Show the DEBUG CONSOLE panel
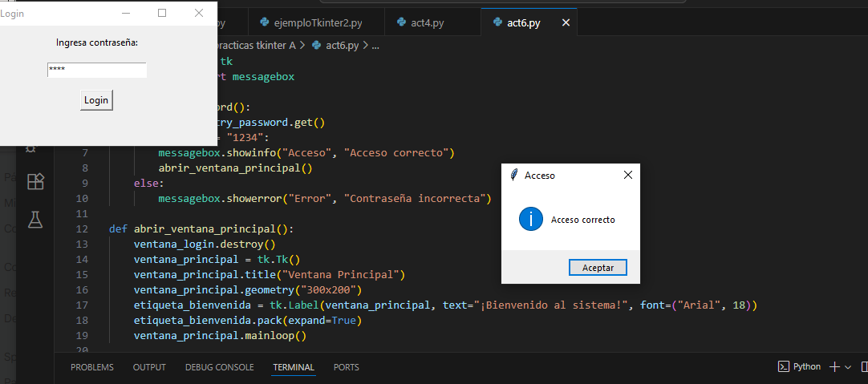Screen dimensions: 868x384 point(219,367)
